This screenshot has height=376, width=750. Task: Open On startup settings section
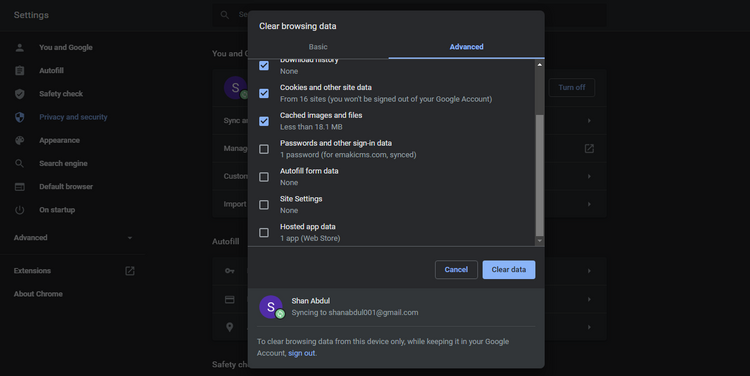click(x=57, y=210)
